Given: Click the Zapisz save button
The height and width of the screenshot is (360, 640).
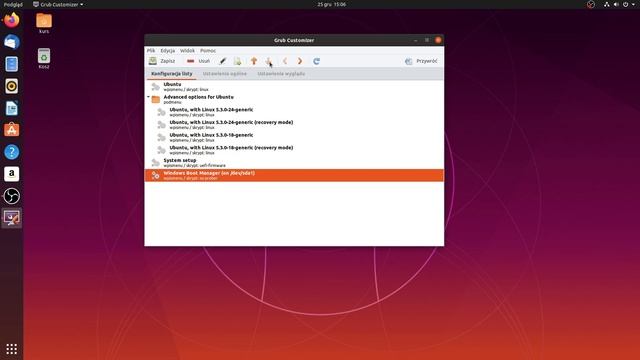Looking at the screenshot, I should (162, 61).
